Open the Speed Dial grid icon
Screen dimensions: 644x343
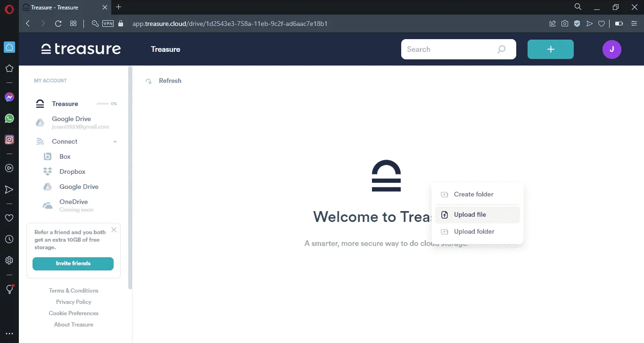point(73,24)
